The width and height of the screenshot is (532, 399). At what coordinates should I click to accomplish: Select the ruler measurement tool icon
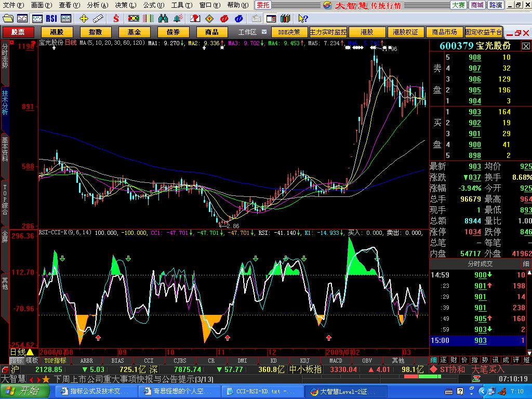(x=99, y=18)
